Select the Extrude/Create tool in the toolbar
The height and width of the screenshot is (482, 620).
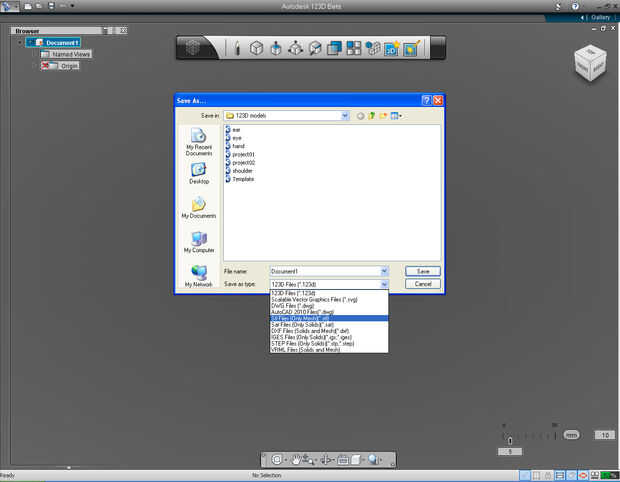[276, 48]
